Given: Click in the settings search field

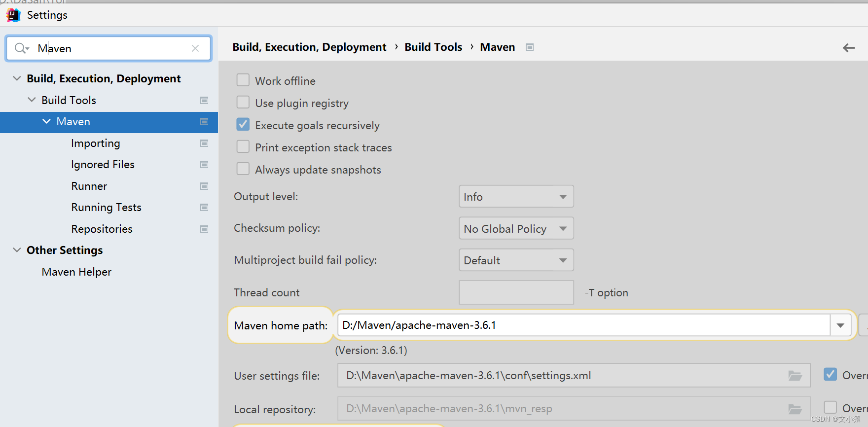Looking at the screenshot, I should click(108, 48).
